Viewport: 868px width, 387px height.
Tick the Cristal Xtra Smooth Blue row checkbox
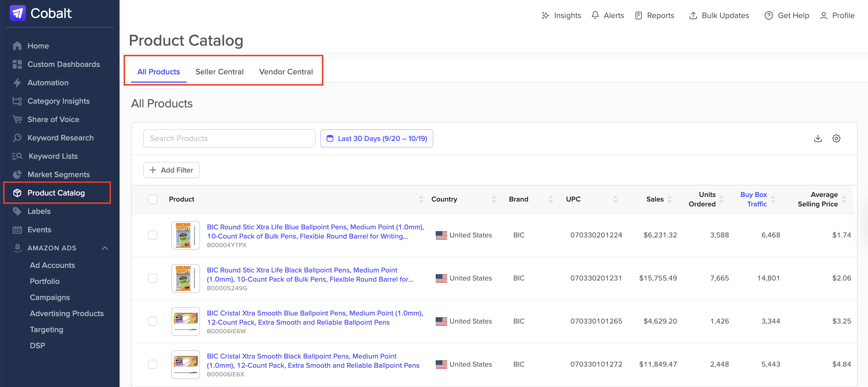[153, 321]
